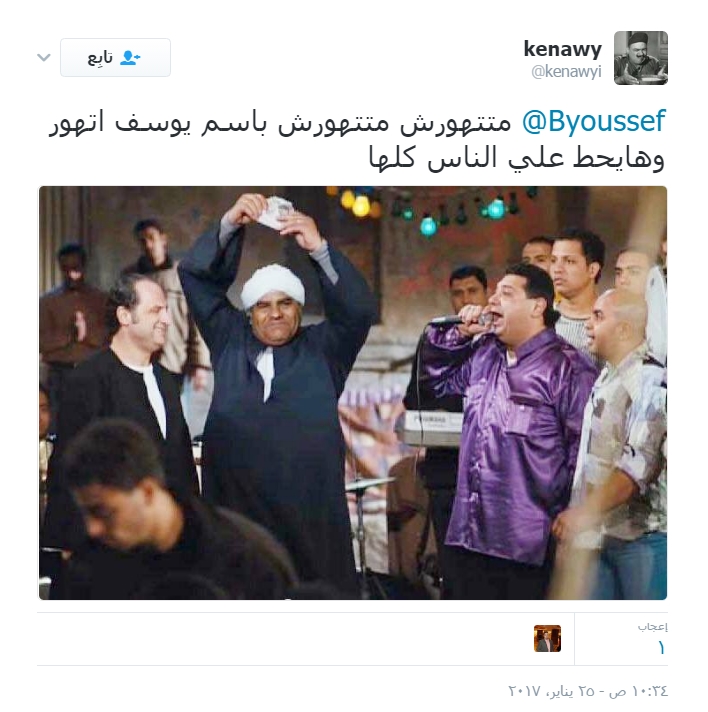Click the first line of tweet text
Image resolution: width=708 pixels, height=712 pixels.
click(x=357, y=122)
